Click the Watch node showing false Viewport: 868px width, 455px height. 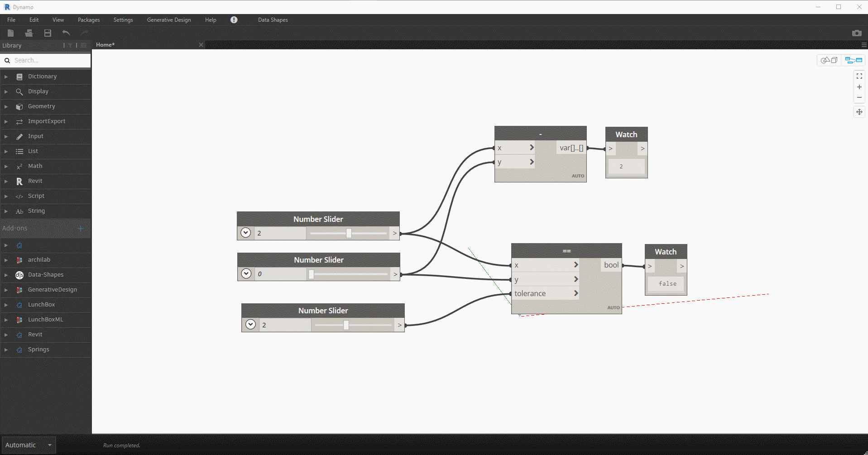point(666,270)
